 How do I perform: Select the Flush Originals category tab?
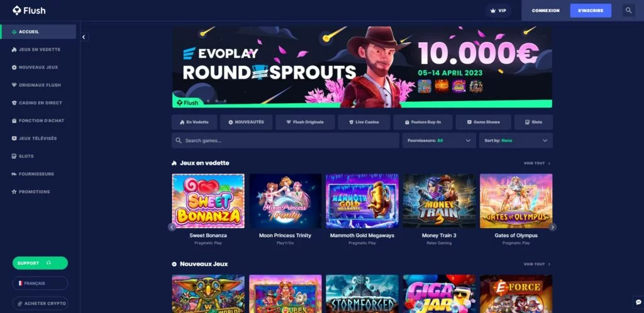(x=305, y=123)
